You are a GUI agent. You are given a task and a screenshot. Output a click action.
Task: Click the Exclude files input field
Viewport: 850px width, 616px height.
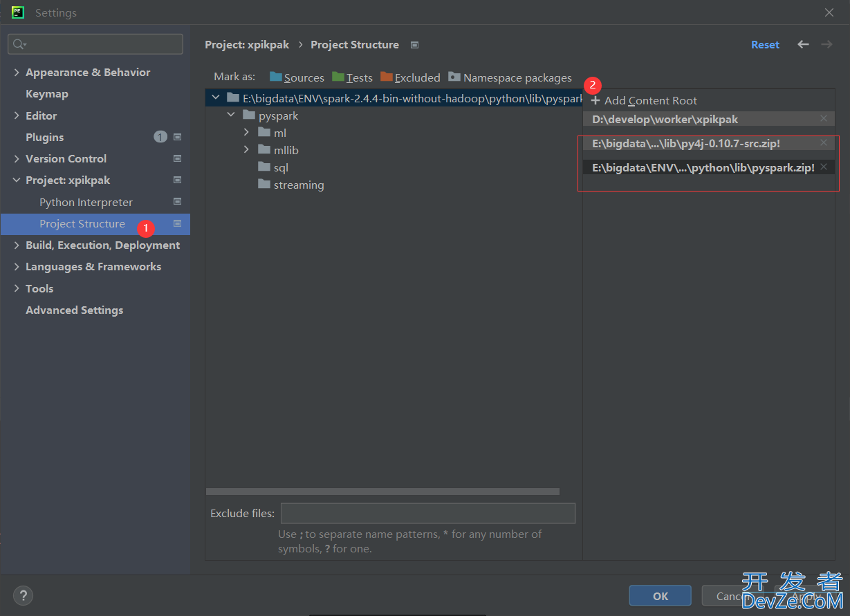(428, 513)
